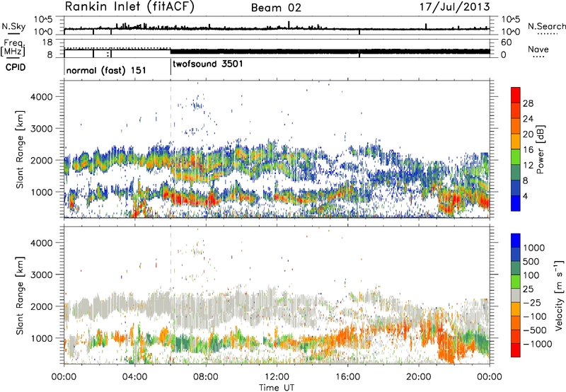Click the '4000' tick of the velocity panel

[x=41, y=243]
